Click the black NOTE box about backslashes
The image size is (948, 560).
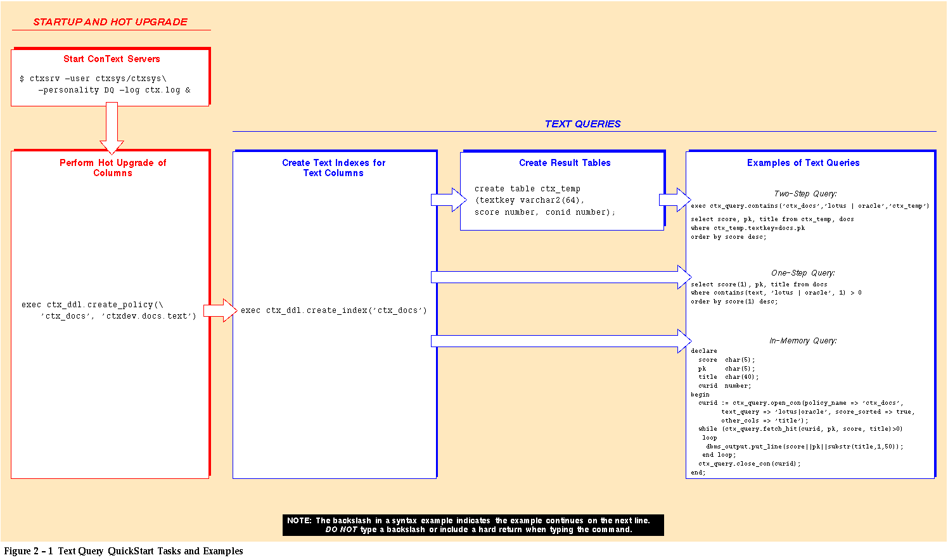pyautogui.click(x=473, y=525)
